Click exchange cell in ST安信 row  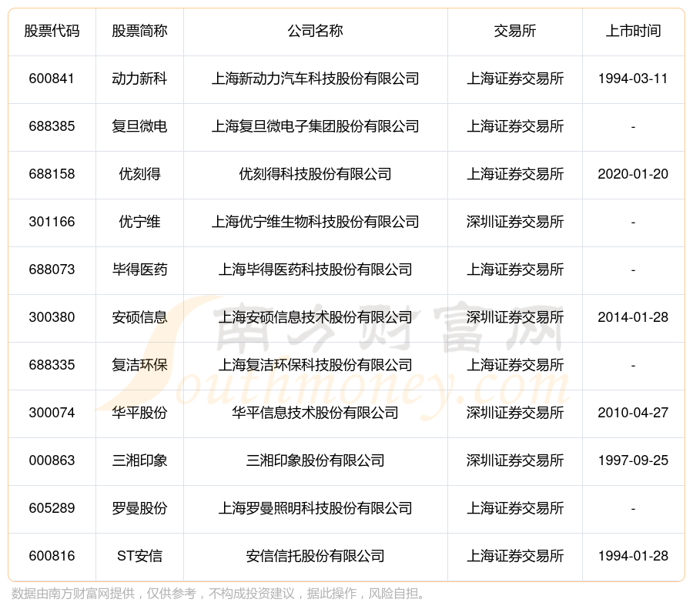point(515,556)
